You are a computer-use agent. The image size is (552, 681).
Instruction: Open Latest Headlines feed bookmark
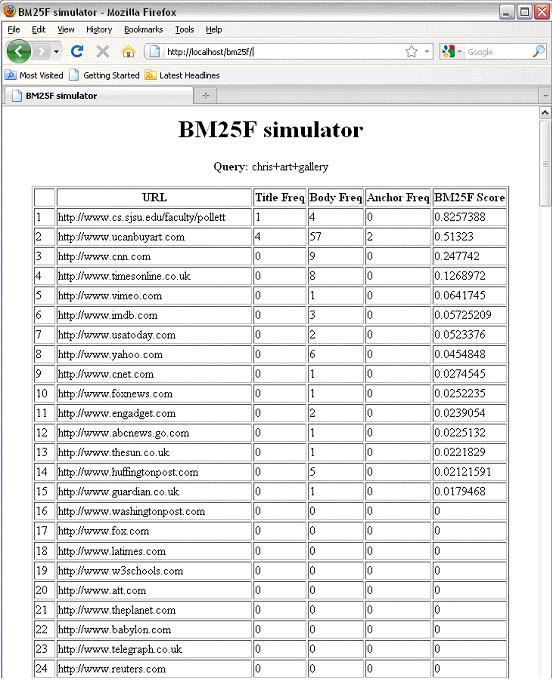182,75
